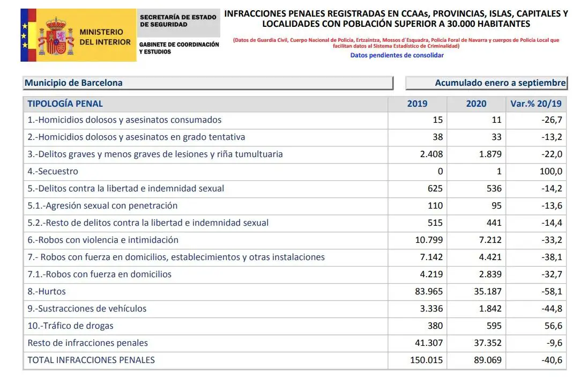This screenshot has height=377, width=588.
Task: Click the 2020 value '11' for Homicidios consumados
Action: coord(477,120)
